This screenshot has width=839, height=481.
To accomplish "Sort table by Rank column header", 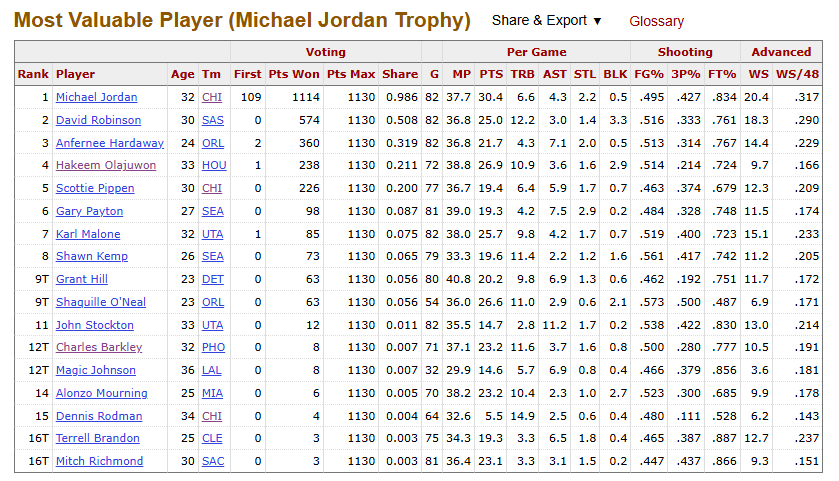I will pos(33,74).
